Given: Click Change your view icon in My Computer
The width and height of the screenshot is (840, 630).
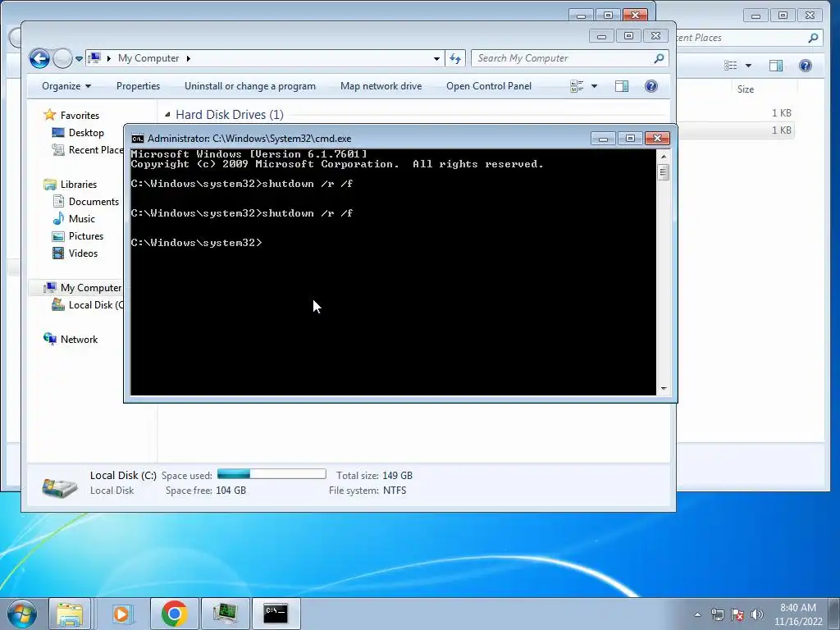Looking at the screenshot, I should tap(577, 86).
